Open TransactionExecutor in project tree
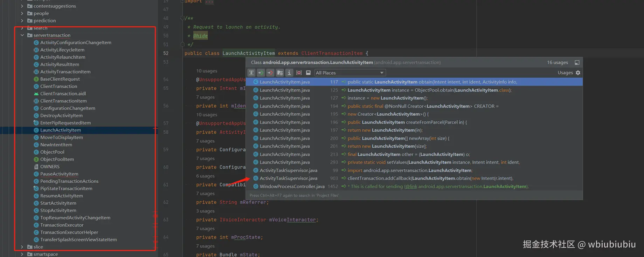Screen dimensions: 644x257 click(62, 225)
